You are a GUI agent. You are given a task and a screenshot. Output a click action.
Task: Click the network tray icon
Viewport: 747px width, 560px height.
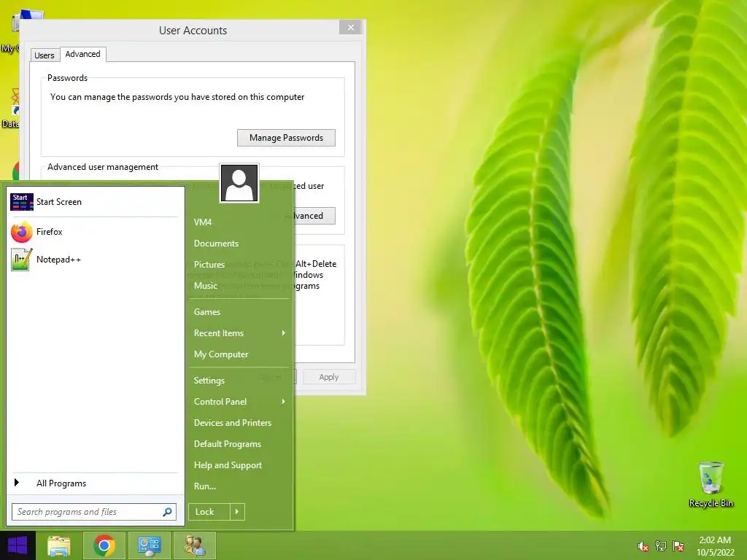[661, 546]
